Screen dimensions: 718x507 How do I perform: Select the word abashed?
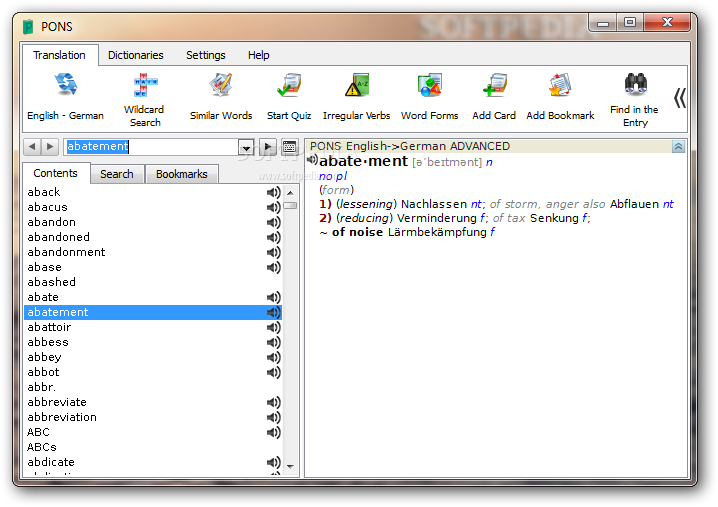pos(51,282)
